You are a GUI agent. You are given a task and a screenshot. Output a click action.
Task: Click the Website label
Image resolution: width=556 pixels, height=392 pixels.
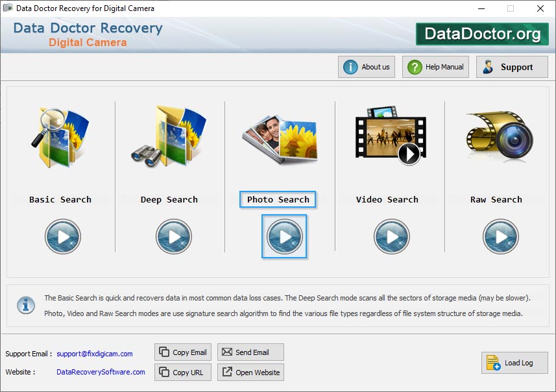click(x=20, y=372)
